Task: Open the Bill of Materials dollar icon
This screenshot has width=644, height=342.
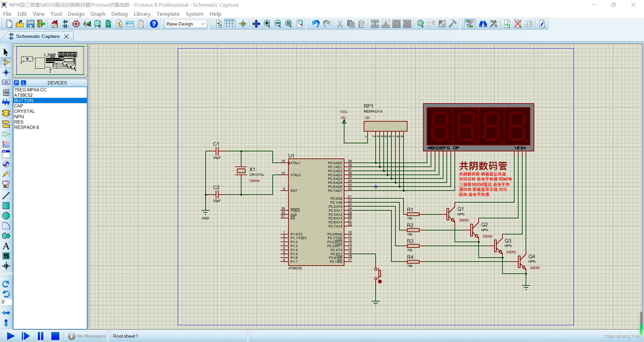Action: coord(119,24)
